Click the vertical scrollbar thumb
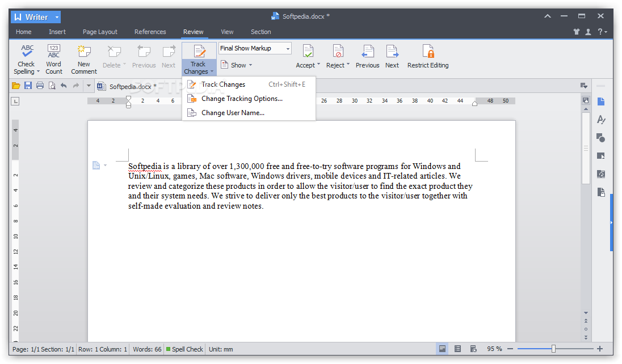Screen dimensions: 622x364 point(586,149)
